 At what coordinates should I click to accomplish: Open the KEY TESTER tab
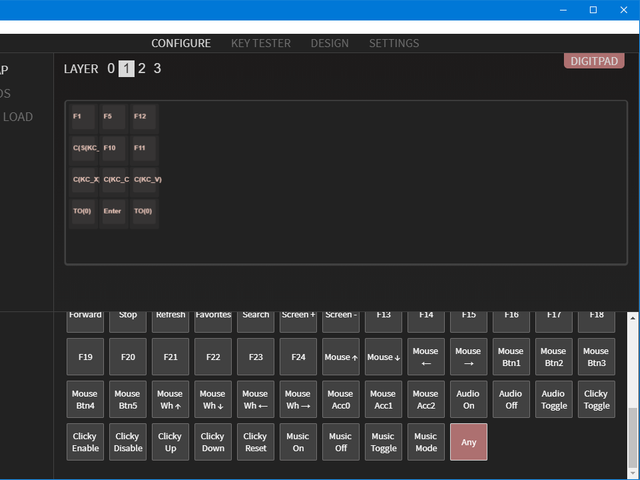260,44
